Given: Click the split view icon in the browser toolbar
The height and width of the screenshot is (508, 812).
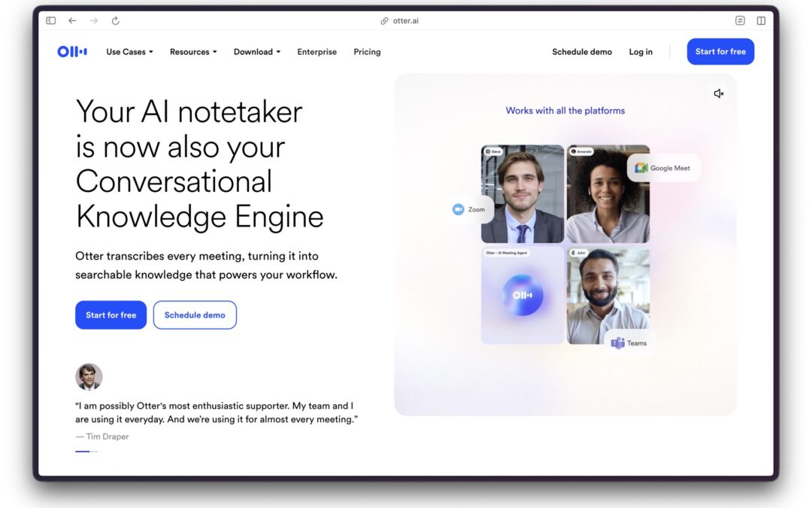Looking at the screenshot, I should [761, 21].
